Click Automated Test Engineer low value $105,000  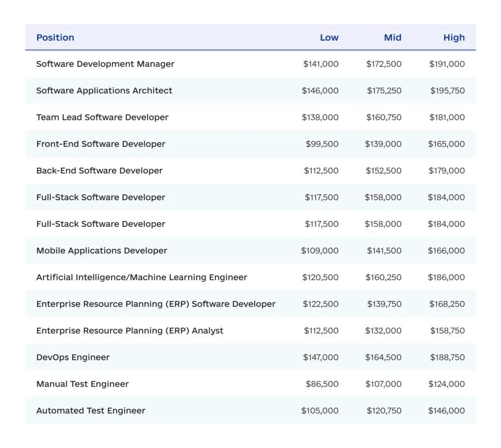coord(320,411)
